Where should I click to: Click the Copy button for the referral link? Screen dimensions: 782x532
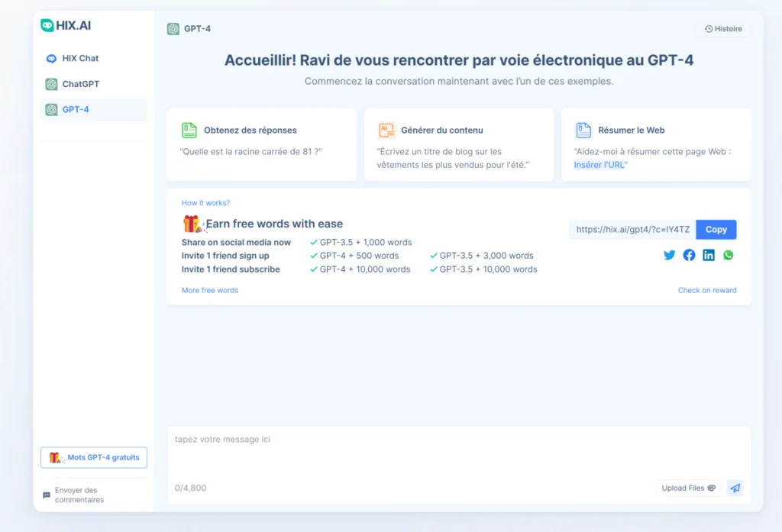716,229
